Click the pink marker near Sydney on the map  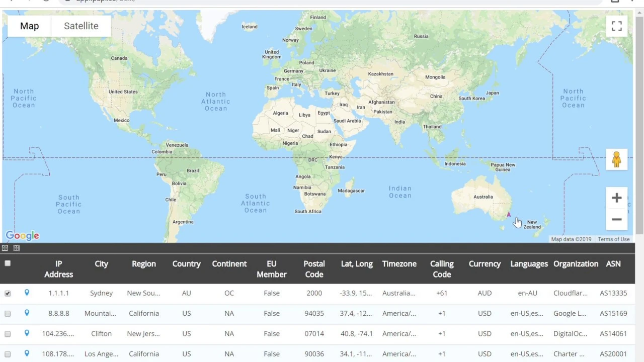(509, 215)
